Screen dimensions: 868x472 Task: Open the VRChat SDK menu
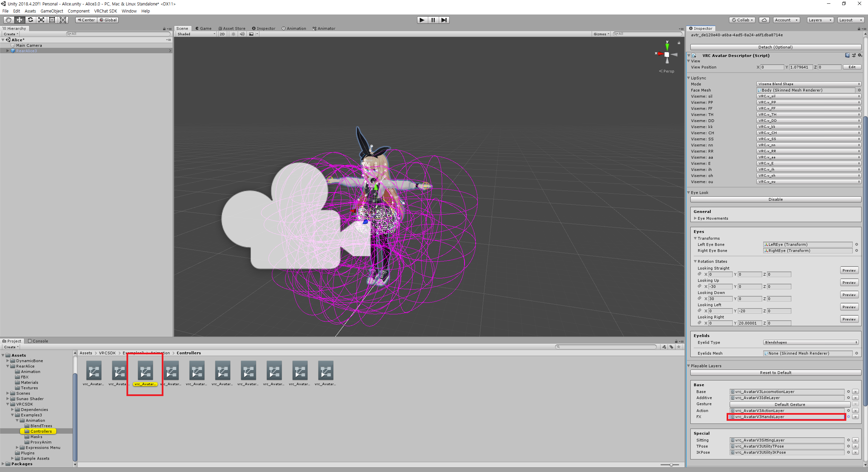[105, 11]
